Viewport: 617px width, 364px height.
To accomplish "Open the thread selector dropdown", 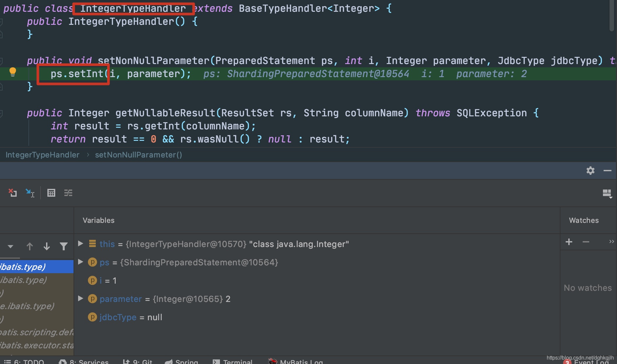I will pos(10,246).
